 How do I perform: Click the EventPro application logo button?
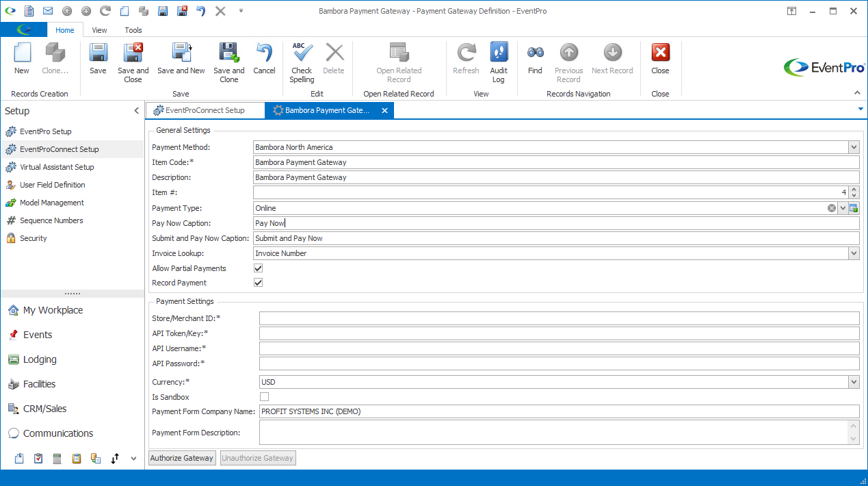24,29
